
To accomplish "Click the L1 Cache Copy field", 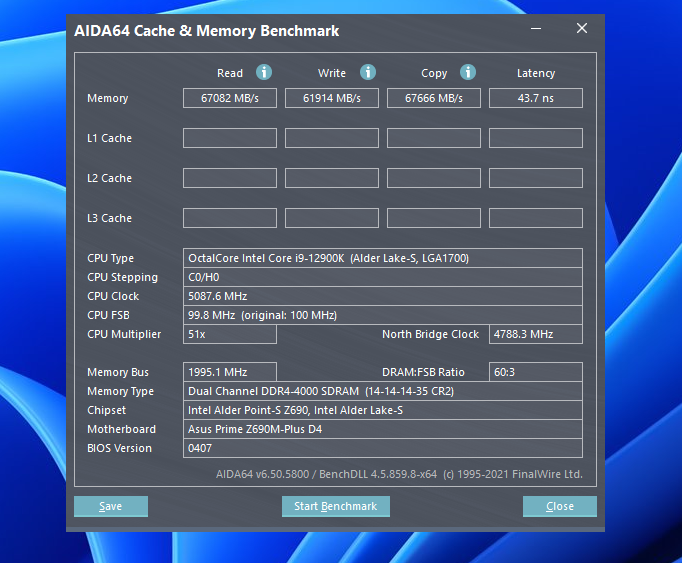I will pyautogui.click(x=434, y=138).
